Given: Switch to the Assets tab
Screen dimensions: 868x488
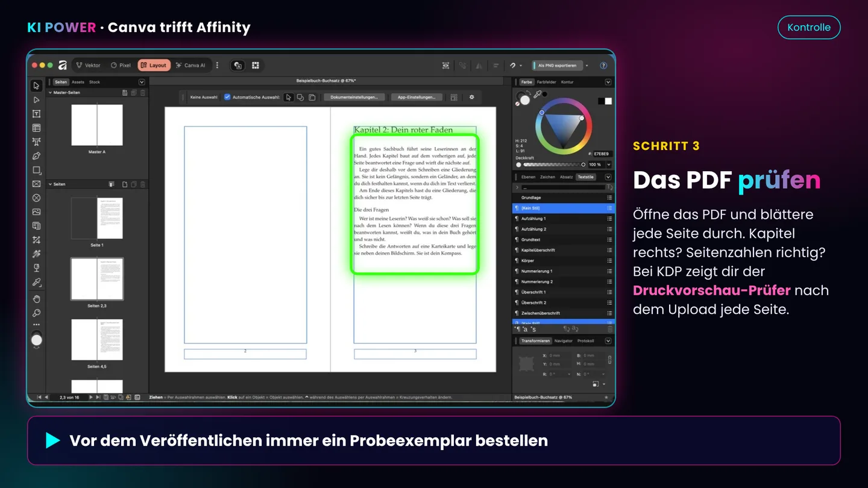Looking at the screenshot, I should point(78,82).
